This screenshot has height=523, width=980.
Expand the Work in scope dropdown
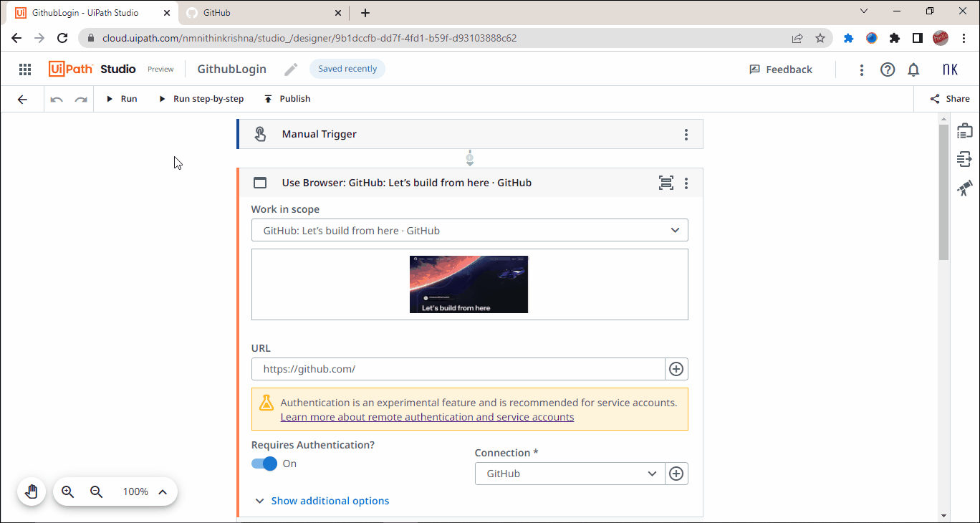coord(470,230)
